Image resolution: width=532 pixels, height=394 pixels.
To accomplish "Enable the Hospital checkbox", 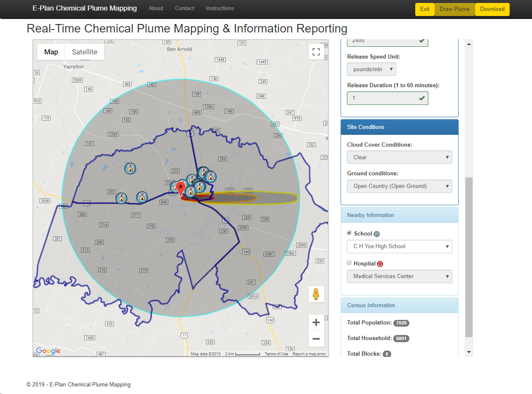I will coord(349,263).
